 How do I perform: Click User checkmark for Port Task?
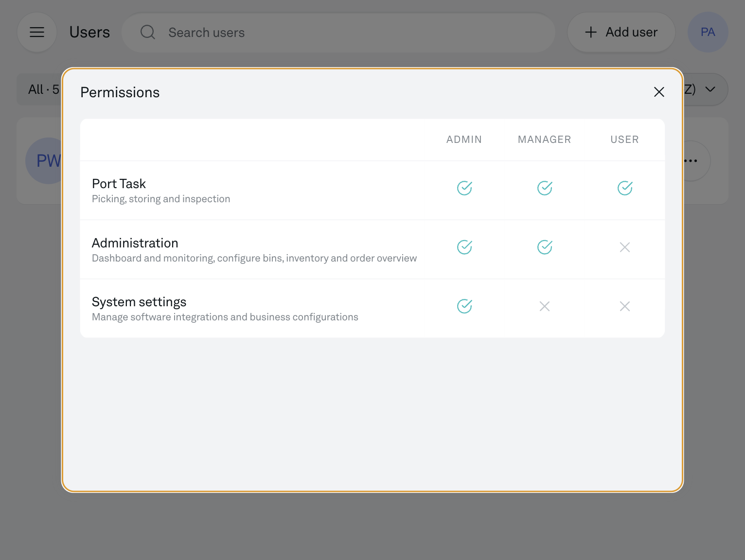[625, 188]
